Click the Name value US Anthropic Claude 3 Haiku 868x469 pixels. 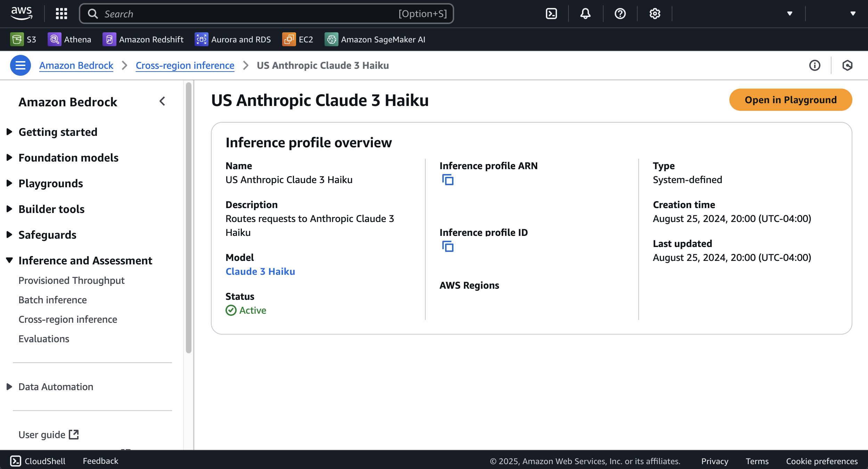pos(289,180)
